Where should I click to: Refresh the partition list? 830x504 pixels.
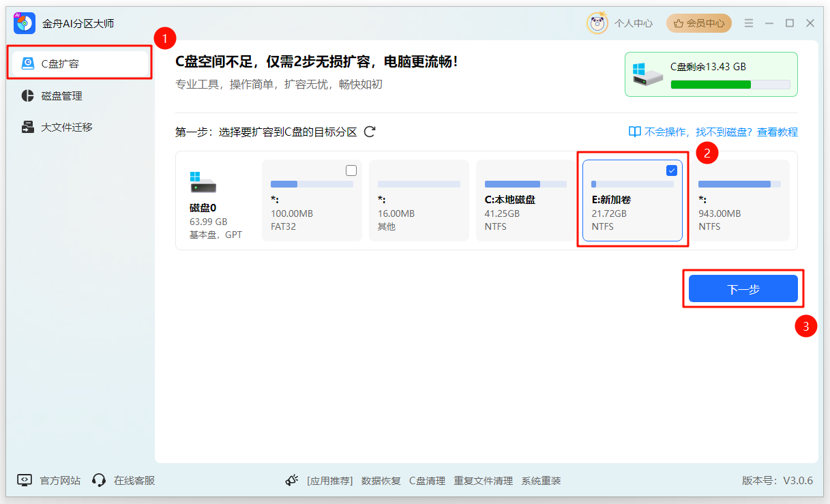tap(370, 132)
